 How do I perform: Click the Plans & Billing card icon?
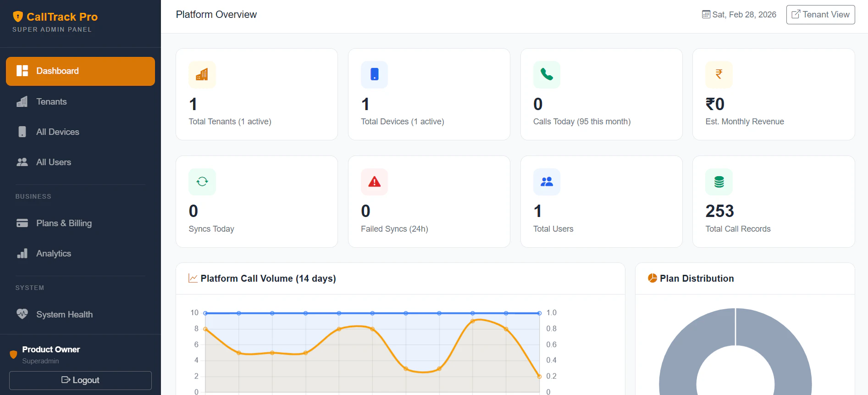click(x=22, y=223)
